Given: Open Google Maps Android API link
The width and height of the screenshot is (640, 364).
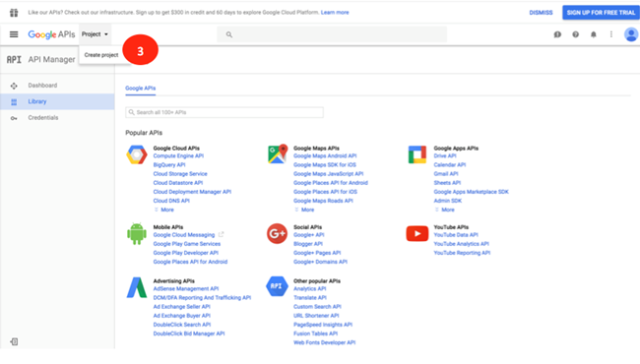Looking at the screenshot, I should (325, 155).
